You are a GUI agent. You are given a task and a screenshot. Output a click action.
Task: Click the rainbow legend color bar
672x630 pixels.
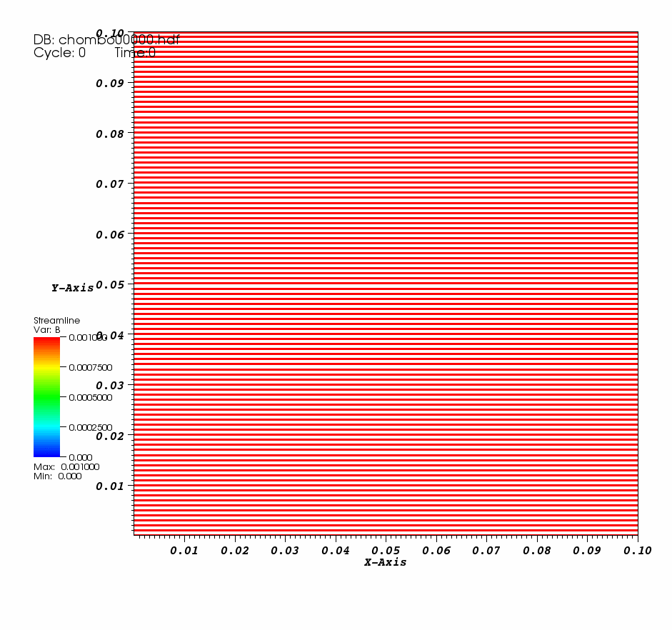pyautogui.click(x=46, y=397)
